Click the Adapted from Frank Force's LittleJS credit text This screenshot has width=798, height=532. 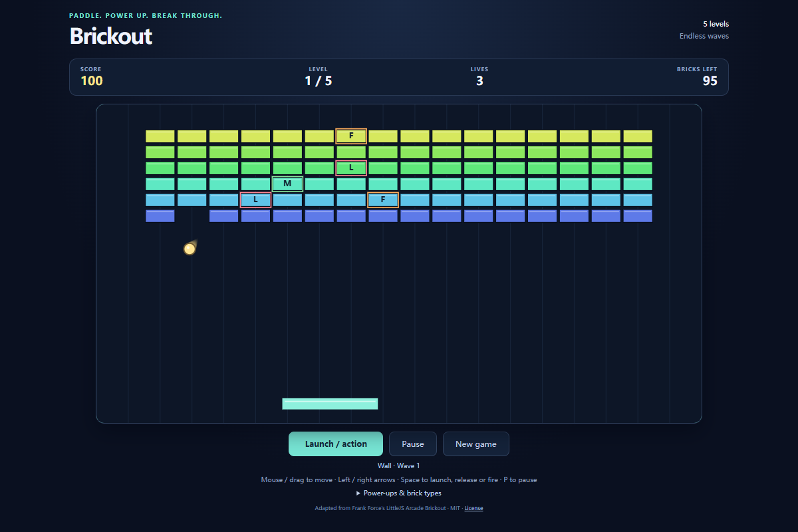tap(388, 508)
